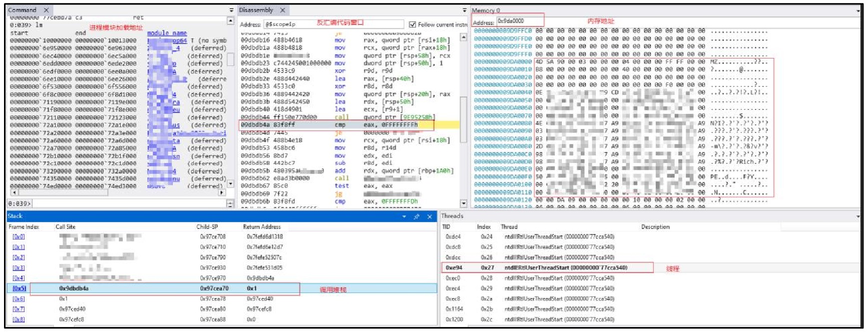This screenshot has height=334, width=868.
Task: Open stack frame link [0x0]
Action: coord(18,237)
